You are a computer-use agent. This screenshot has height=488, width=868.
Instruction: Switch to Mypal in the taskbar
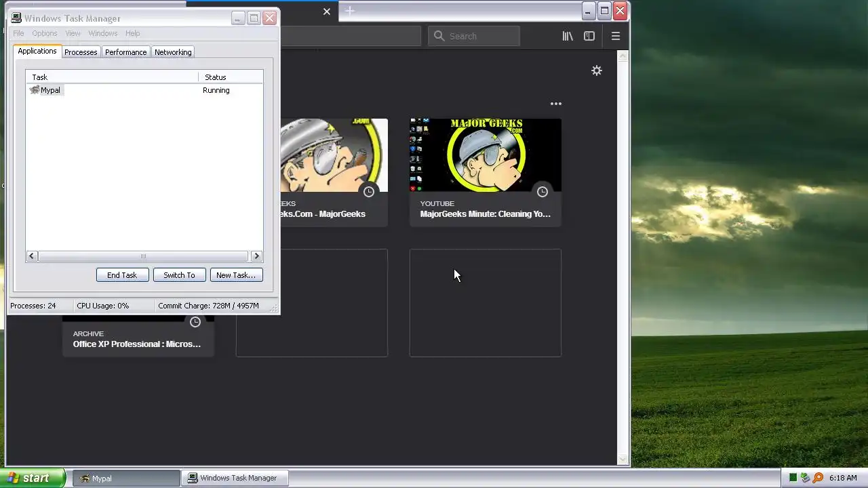click(x=126, y=478)
